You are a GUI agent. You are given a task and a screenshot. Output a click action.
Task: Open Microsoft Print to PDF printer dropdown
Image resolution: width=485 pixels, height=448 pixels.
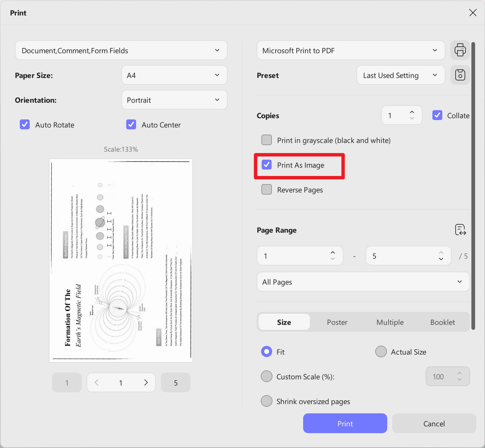[x=351, y=50]
